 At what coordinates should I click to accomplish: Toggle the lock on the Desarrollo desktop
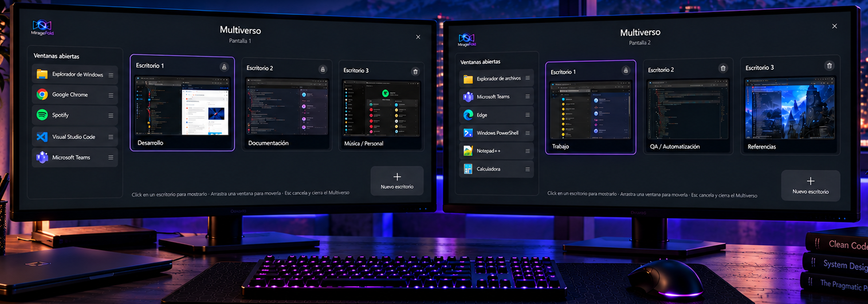coord(224,67)
